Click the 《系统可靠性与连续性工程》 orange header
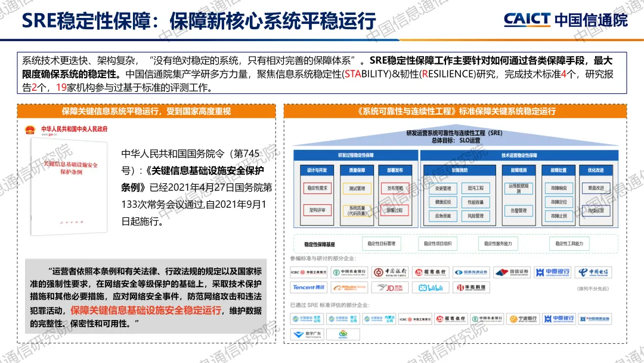Screen dimensions: 644x363 coord(455,112)
